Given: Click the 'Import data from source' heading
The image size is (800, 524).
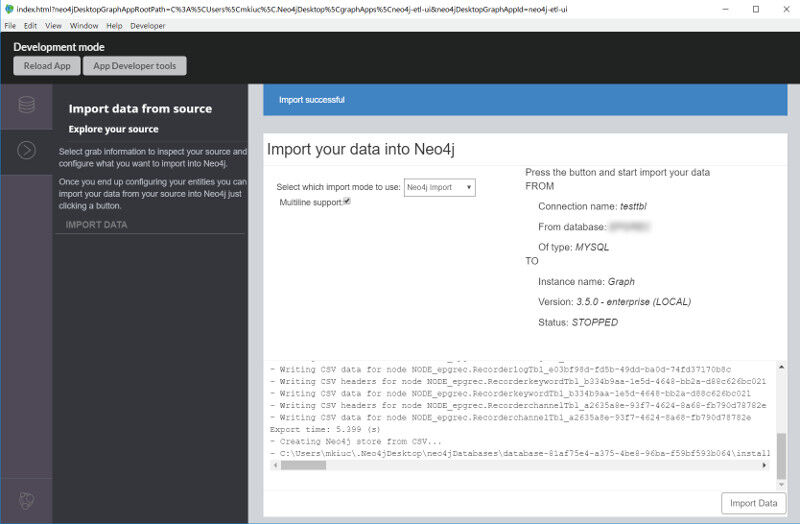Looking at the screenshot, I should (140, 109).
